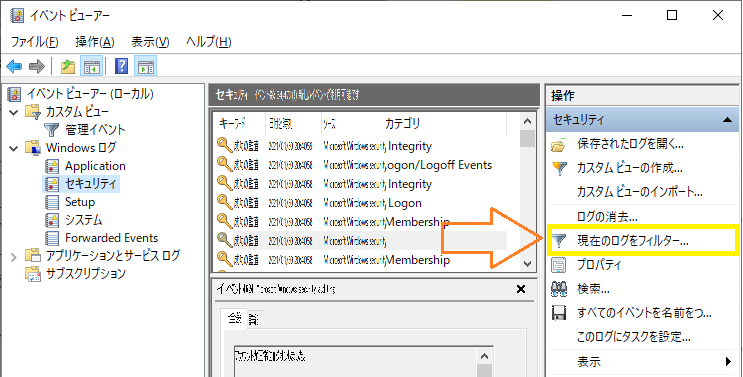Expand アプリケーションとサービス ログ branch
Screen dimensions: 743x377
[x=14, y=257]
